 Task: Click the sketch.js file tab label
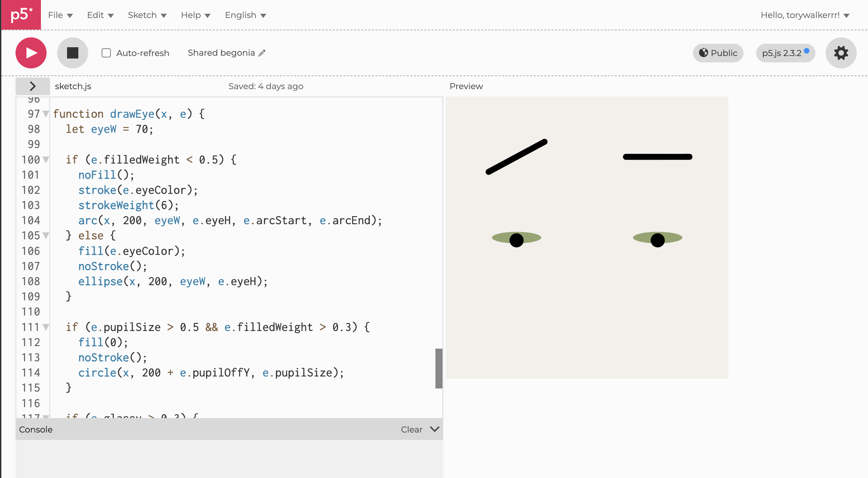click(x=73, y=86)
